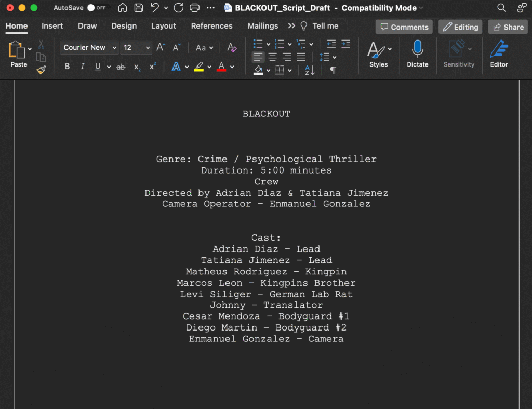The height and width of the screenshot is (409, 532).
Task: Click the Print icon in title bar
Action: [x=194, y=8]
